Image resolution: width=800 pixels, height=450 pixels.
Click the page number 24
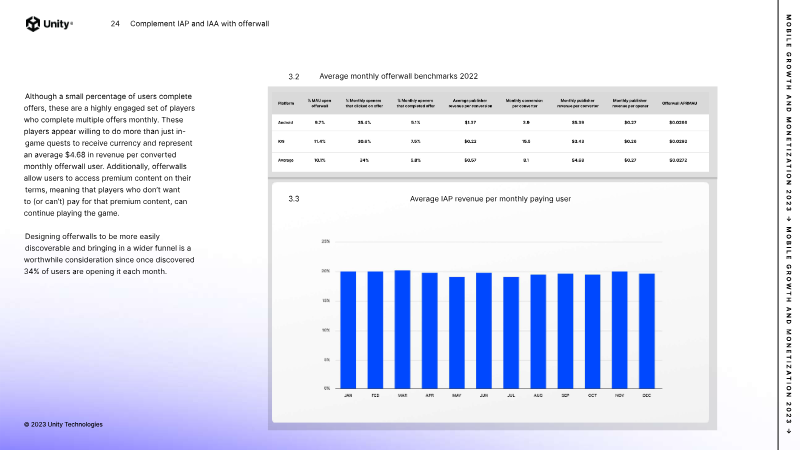pos(115,23)
